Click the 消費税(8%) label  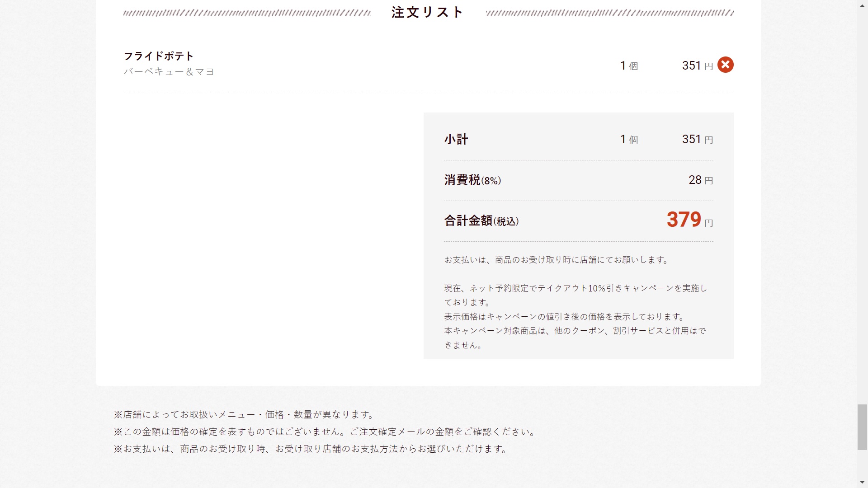coord(472,180)
